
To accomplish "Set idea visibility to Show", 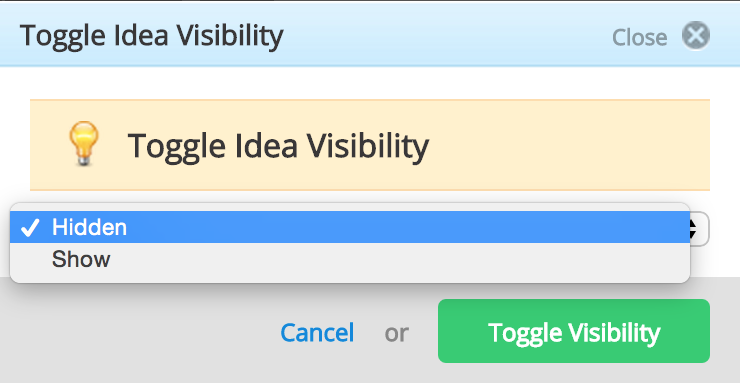I will pyautogui.click(x=350, y=259).
